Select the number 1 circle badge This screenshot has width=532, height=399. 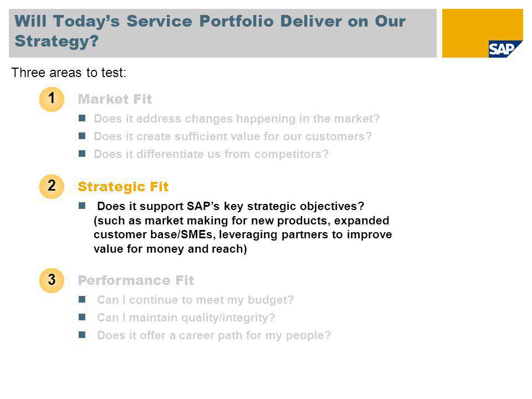tap(52, 99)
